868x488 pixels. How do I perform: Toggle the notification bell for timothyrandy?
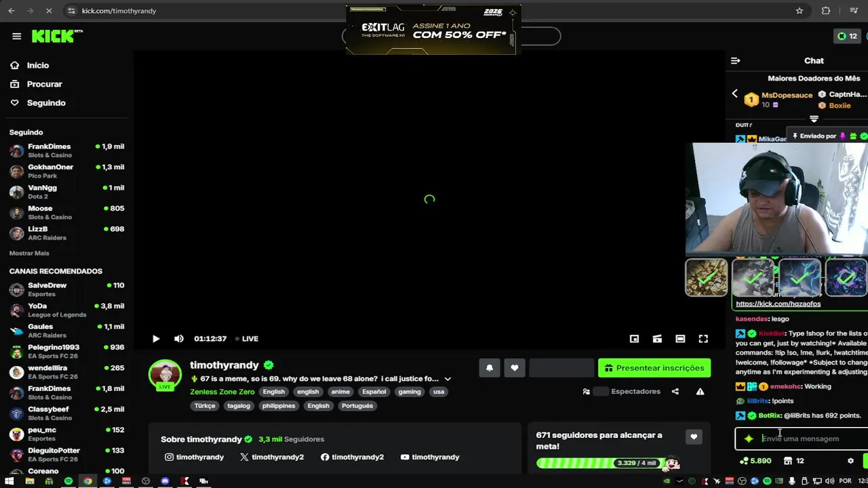click(490, 368)
